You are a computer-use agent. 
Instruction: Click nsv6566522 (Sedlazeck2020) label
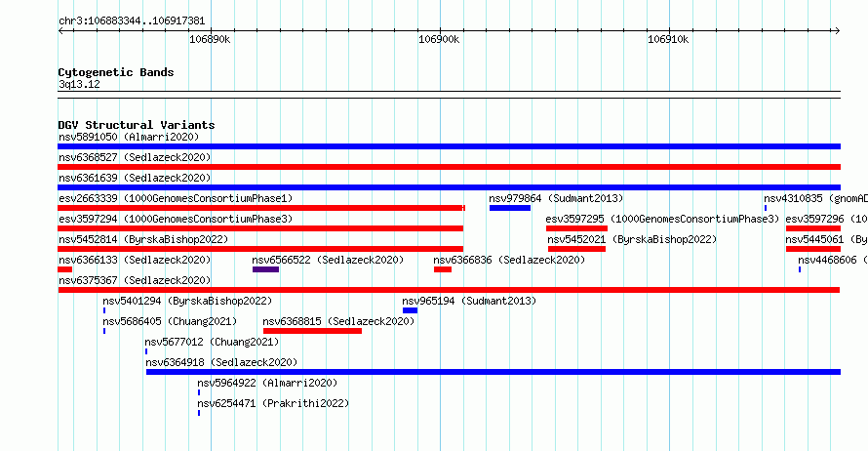pos(328,260)
